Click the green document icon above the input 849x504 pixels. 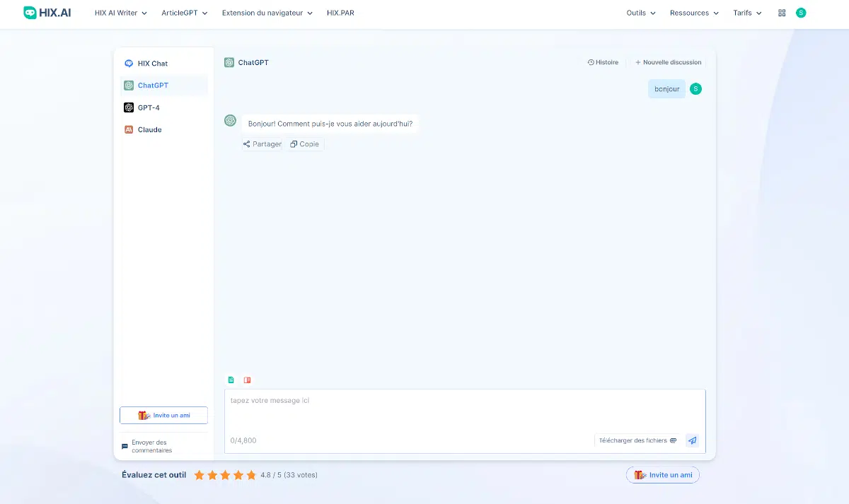pyautogui.click(x=231, y=380)
